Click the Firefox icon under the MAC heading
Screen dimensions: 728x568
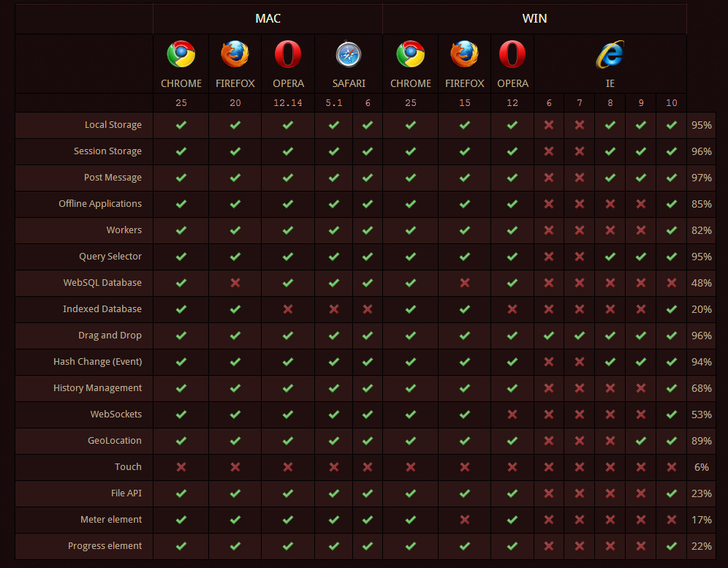click(235, 54)
